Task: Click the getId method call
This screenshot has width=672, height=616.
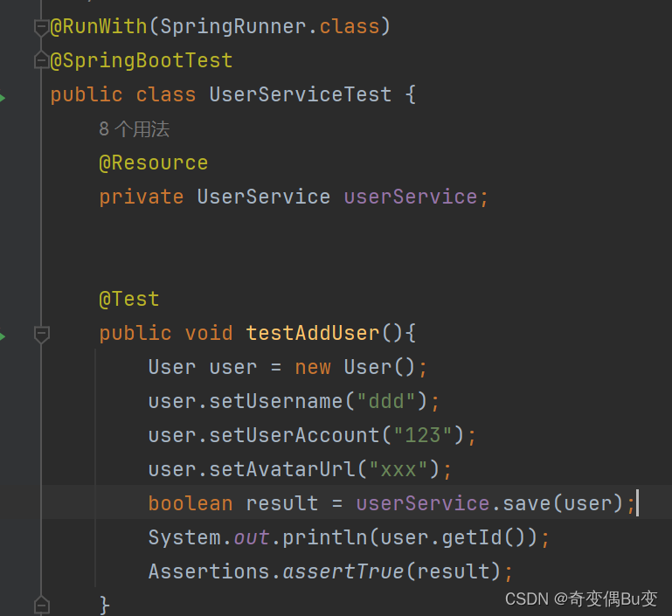Action: pyautogui.click(x=471, y=537)
